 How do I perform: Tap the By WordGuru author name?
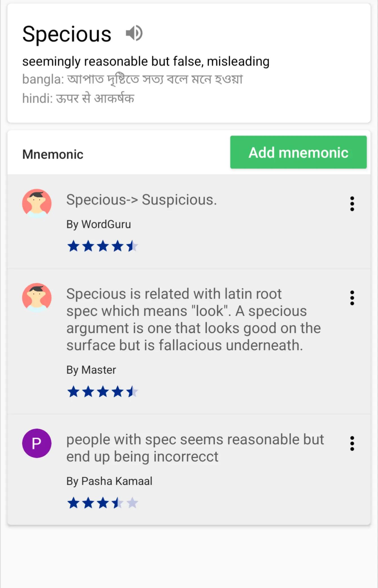click(x=99, y=225)
